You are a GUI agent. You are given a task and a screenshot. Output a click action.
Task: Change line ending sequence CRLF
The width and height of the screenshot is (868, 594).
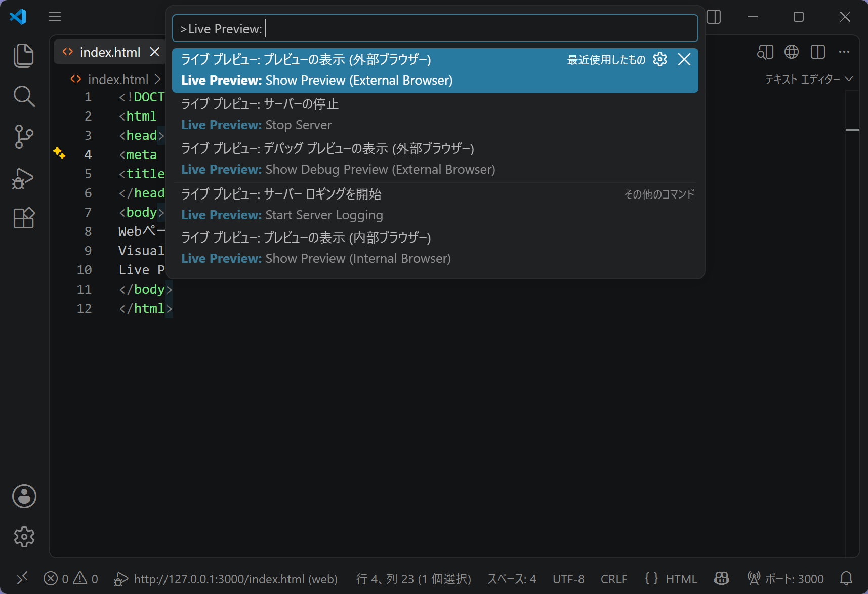click(614, 578)
